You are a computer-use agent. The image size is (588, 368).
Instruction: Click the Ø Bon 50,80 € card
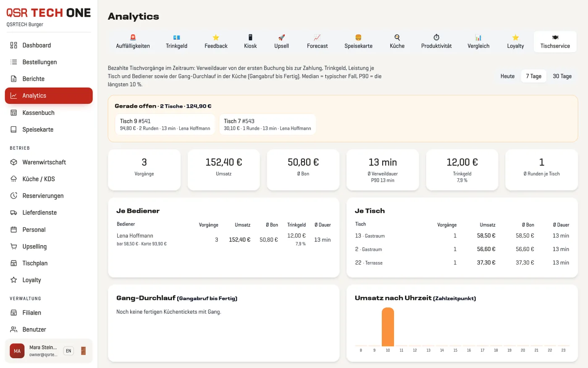(303, 170)
